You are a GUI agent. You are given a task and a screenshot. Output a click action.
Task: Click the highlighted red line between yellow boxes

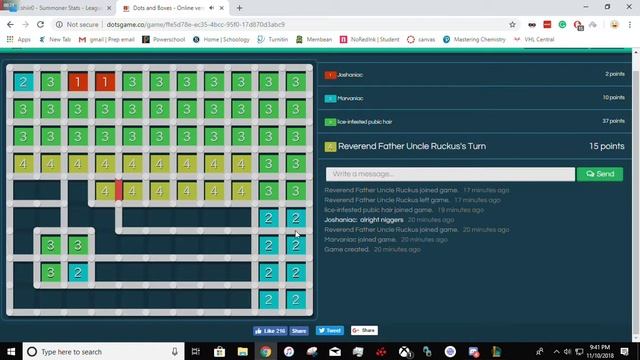click(x=118, y=191)
